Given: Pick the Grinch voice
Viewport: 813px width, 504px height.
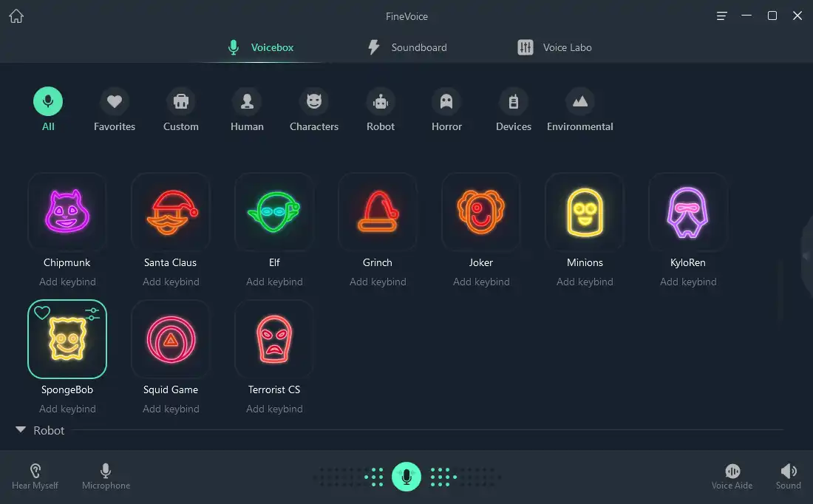Looking at the screenshot, I should (378, 212).
